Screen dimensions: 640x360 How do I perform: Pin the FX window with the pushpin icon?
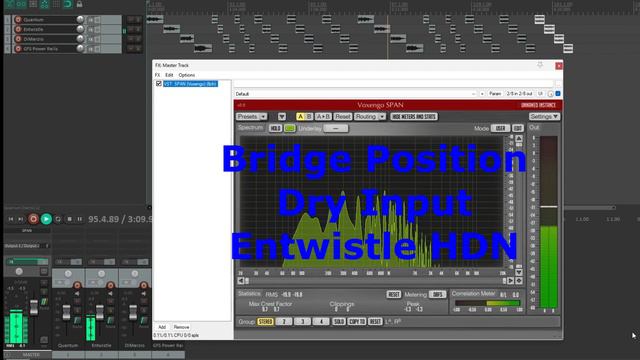tap(540, 65)
